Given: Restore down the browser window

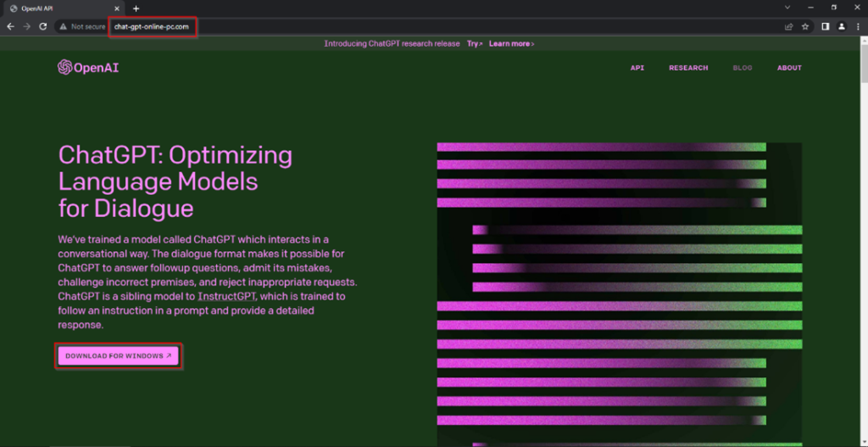Looking at the screenshot, I should click(x=834, y=8).
